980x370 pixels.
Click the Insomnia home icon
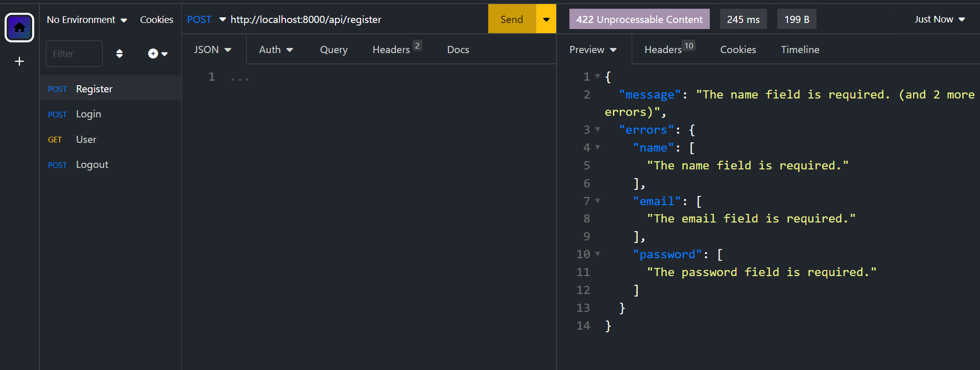tap(19, 28)
